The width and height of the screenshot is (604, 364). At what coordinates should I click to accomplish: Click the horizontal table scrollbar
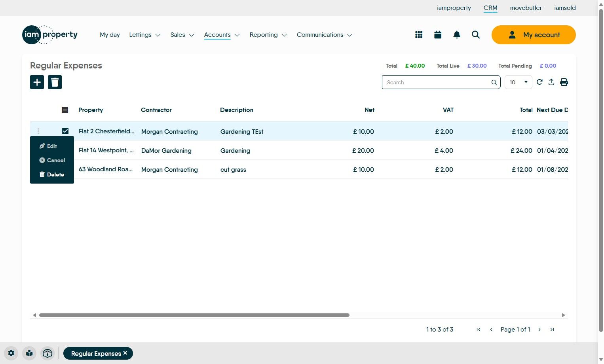click(194, 315)
